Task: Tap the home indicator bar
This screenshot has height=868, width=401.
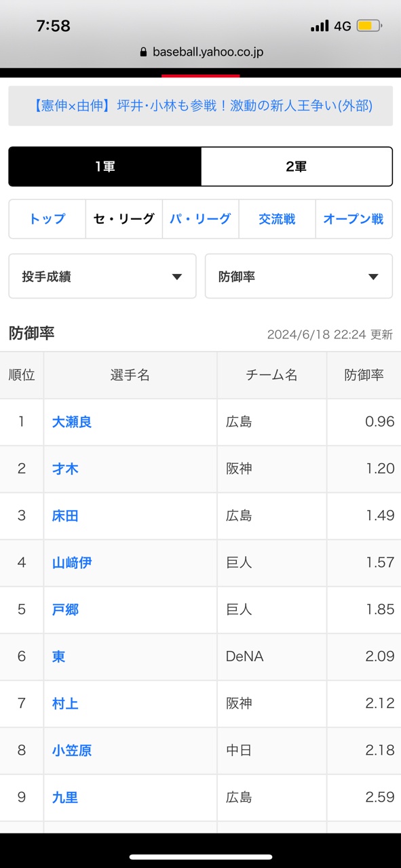Action: tap(201, 857)
